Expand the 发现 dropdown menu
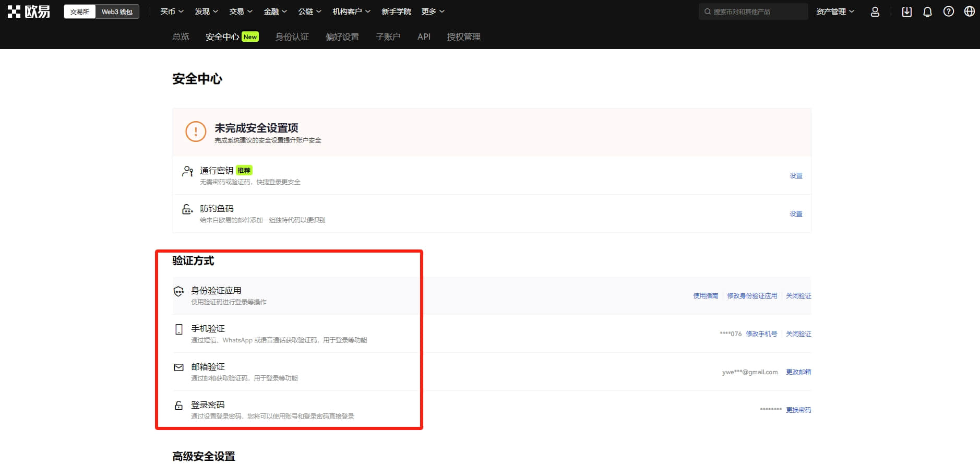The width and height of the screenshot is (980, 464). coord(206,11)
